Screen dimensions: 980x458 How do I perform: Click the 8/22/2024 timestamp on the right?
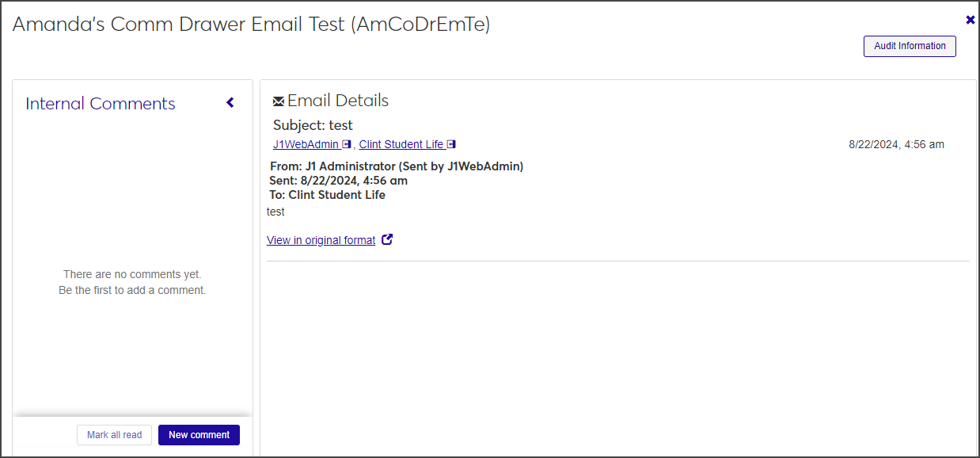click(x=896, y=144)
